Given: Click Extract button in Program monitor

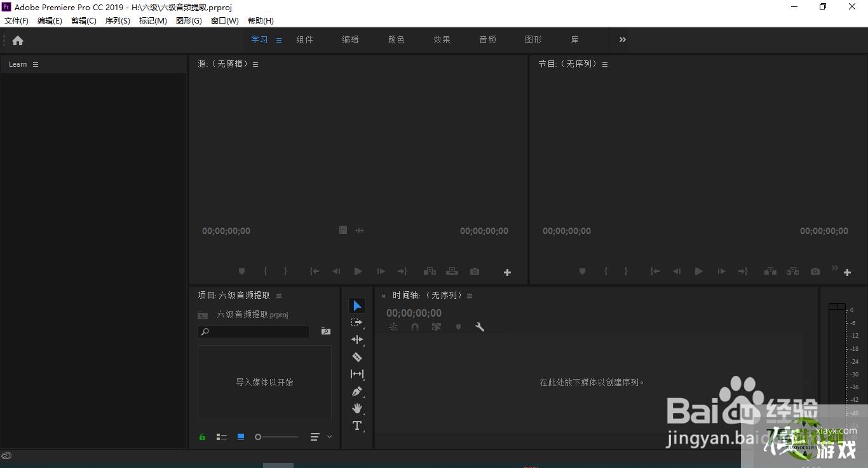Looking at the screenshot, I should [792, 272].
